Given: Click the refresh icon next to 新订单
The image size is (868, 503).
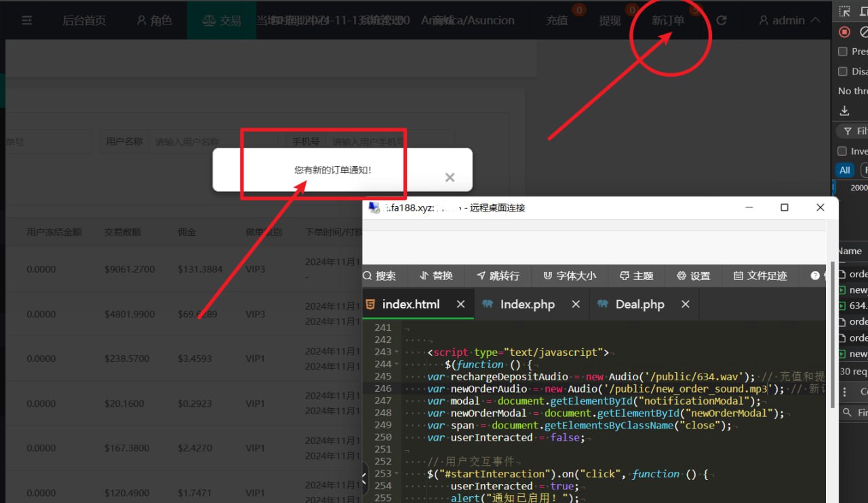Looking at the screenshot, I should (x=721, y=20).
